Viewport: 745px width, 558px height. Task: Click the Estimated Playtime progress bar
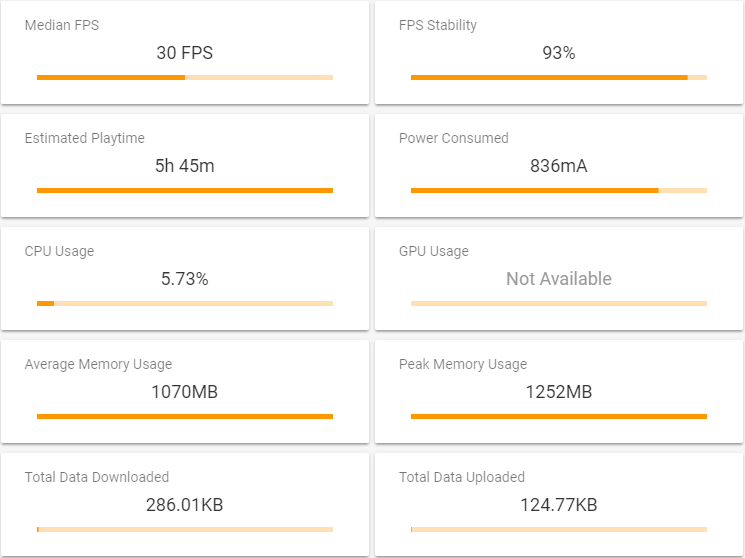[x=185, y=191]
